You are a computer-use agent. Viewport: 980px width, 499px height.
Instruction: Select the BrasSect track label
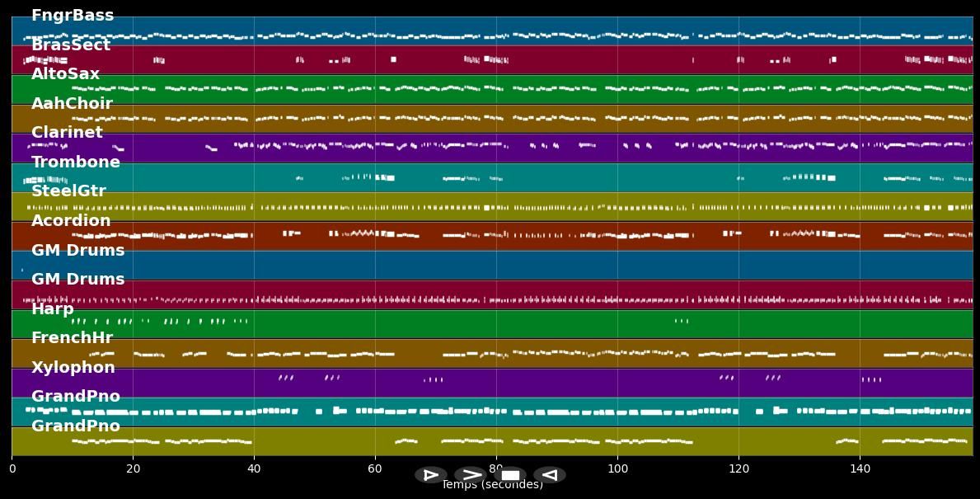71,45
